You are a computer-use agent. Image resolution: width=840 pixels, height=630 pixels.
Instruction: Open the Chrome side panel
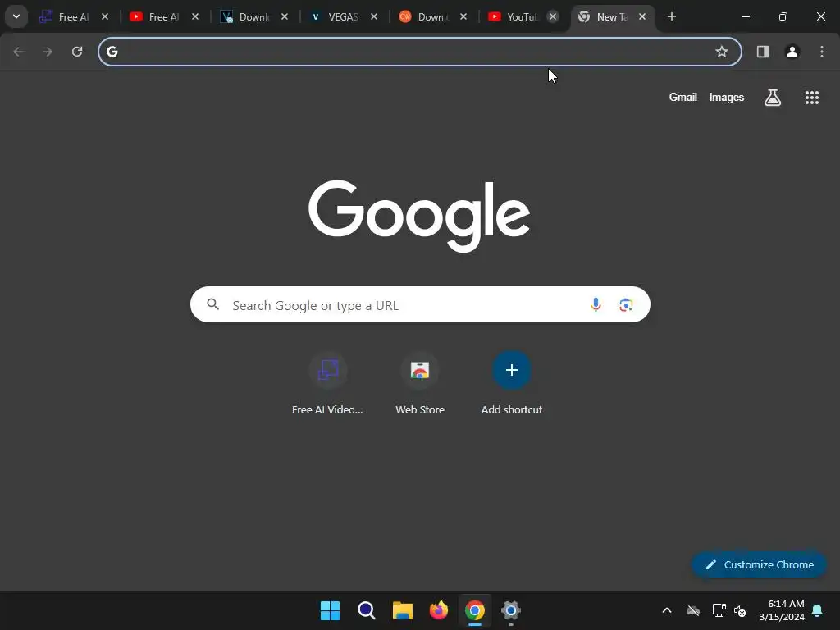click(x=763, y=52)
